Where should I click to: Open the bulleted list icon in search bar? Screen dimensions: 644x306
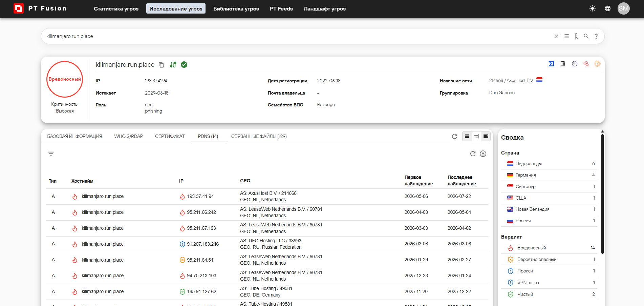(x=566, y=36)
